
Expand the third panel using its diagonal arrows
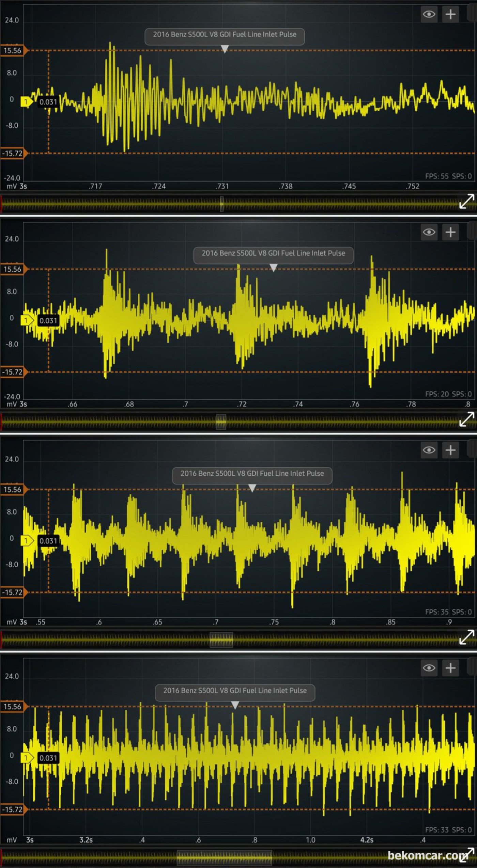pos(466,637)
